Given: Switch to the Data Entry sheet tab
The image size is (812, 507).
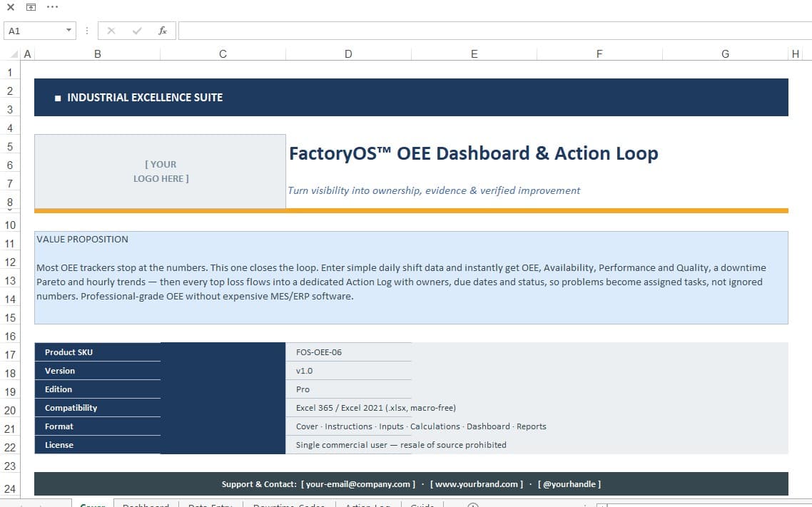Looking at the screenshot, I should [x=210, y=504].
